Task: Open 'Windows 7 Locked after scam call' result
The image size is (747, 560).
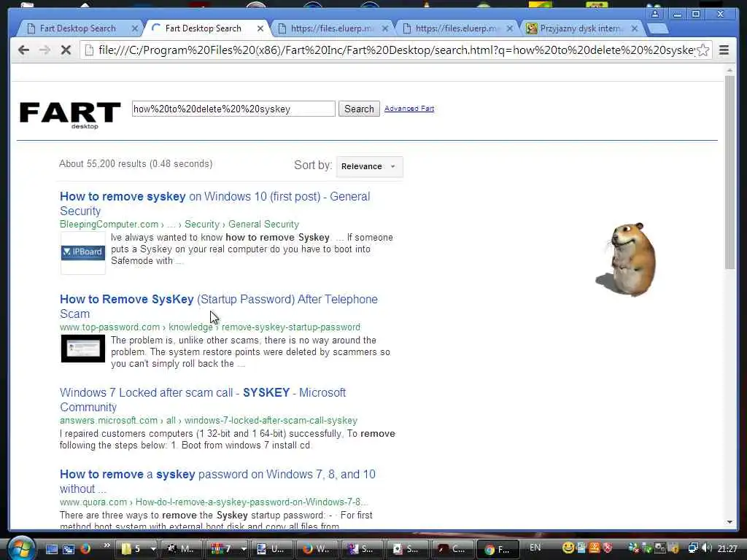Action: click(x=203, y=400)
